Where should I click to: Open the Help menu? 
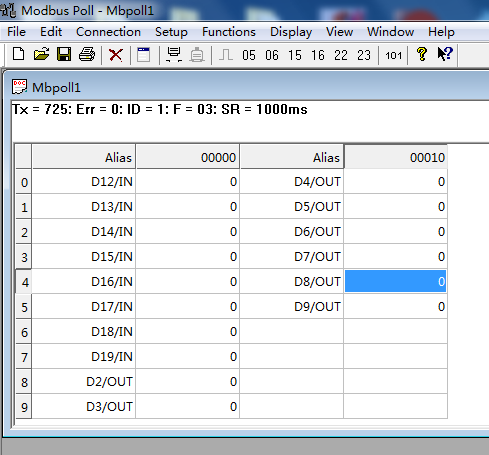[x=441, y=32]
